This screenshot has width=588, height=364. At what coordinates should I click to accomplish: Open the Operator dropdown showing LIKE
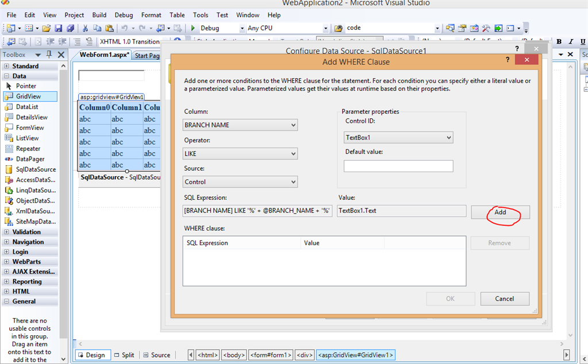(x=241, y=154)
